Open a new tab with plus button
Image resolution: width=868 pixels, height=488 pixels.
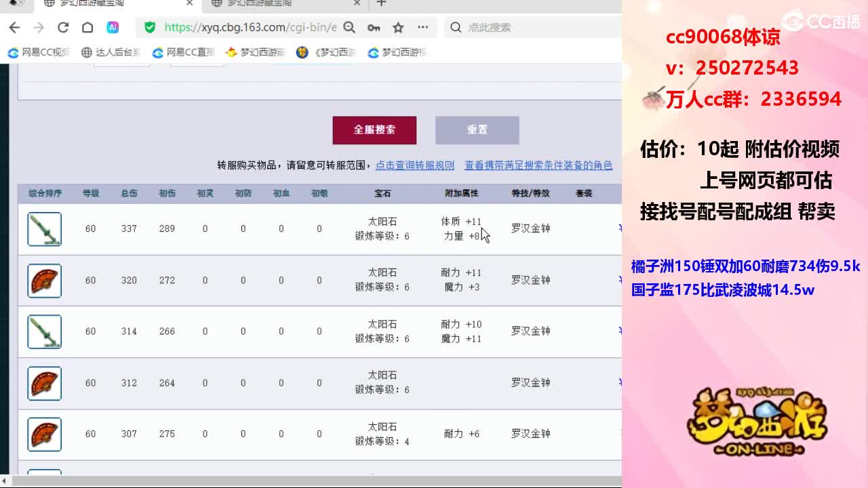381,3
